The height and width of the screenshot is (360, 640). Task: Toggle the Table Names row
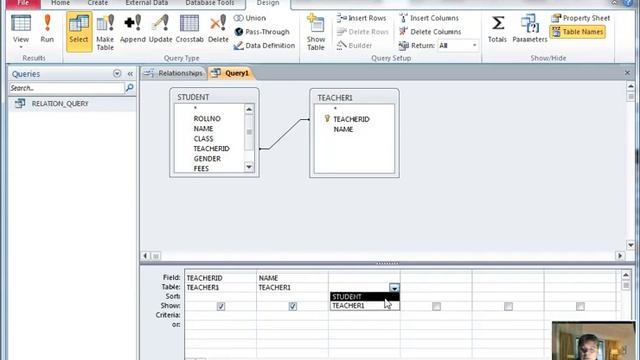point(577,31)
